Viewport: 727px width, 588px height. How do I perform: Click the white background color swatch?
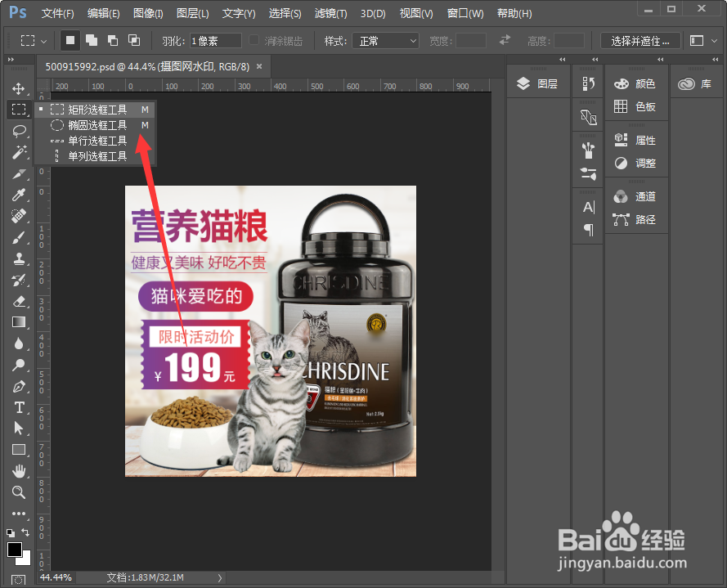click(26, 559)
